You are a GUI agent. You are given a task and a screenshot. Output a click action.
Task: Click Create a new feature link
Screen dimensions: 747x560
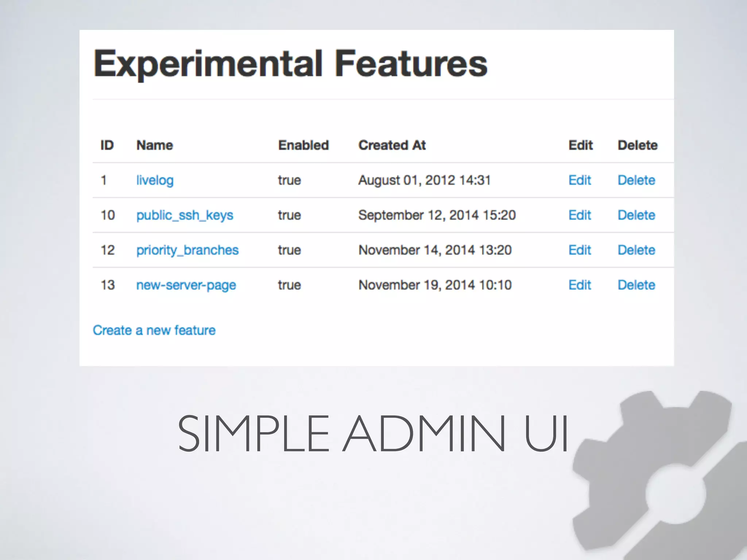tap(154, 330)
